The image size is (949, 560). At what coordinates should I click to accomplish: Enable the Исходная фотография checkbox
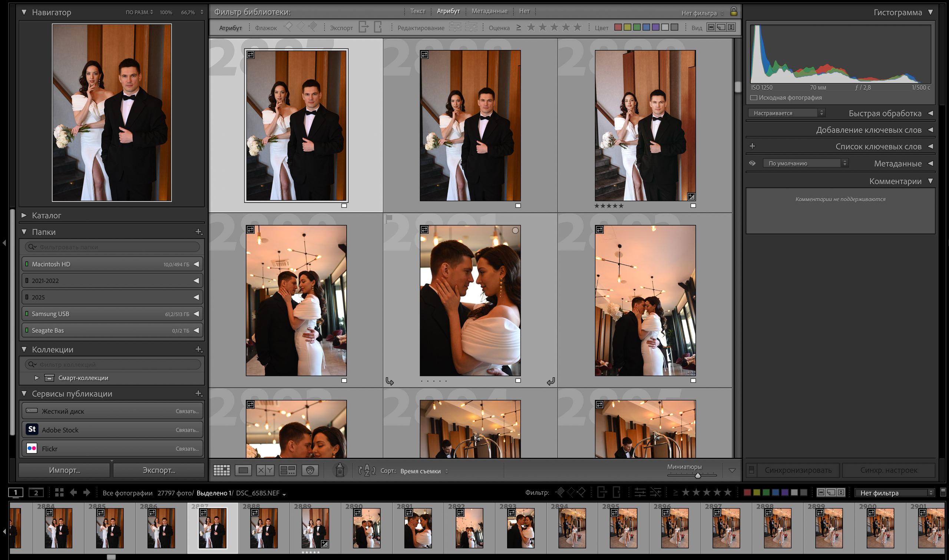pyautogui.click(x=753, y=98)
